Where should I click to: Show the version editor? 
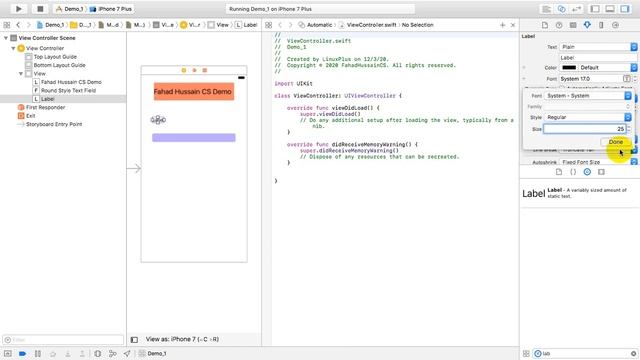click(576, 9)
